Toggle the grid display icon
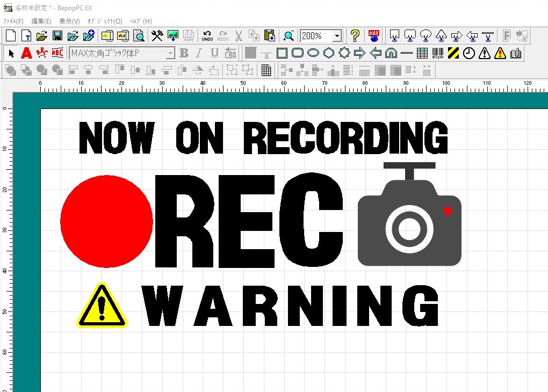 pos(266,70)
